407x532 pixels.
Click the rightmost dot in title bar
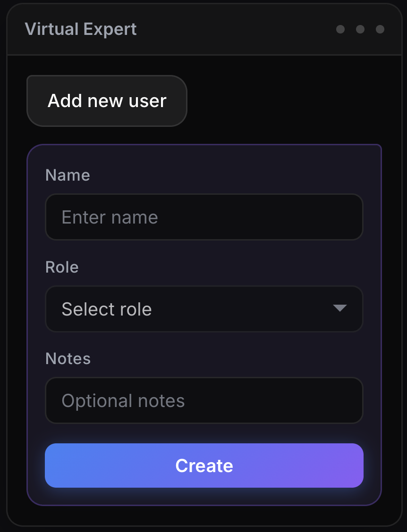tap(380, 29)
